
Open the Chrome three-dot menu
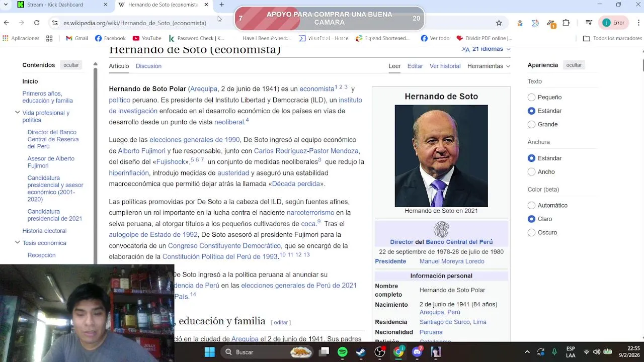pyautogui.click(x=638, y=23)
